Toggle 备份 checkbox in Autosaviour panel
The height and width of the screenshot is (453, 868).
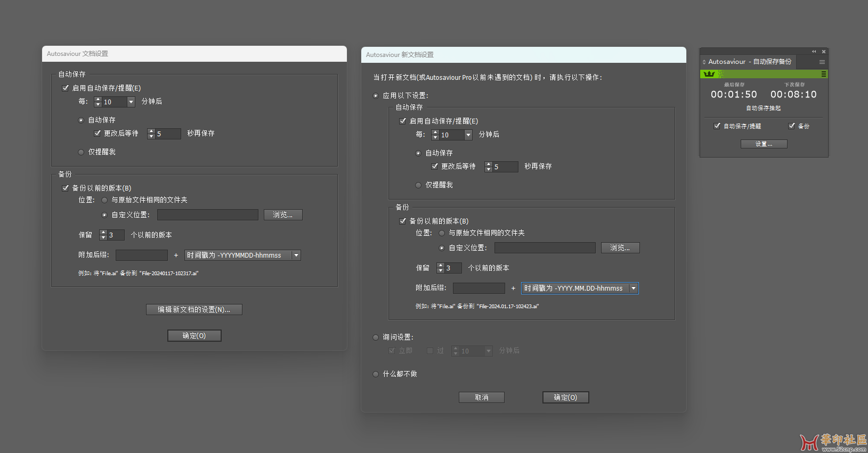tap(792, 126)
